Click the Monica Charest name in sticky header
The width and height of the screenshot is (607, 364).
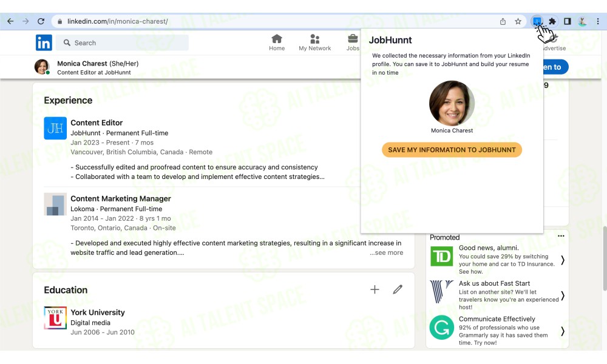tap(82, 64)
